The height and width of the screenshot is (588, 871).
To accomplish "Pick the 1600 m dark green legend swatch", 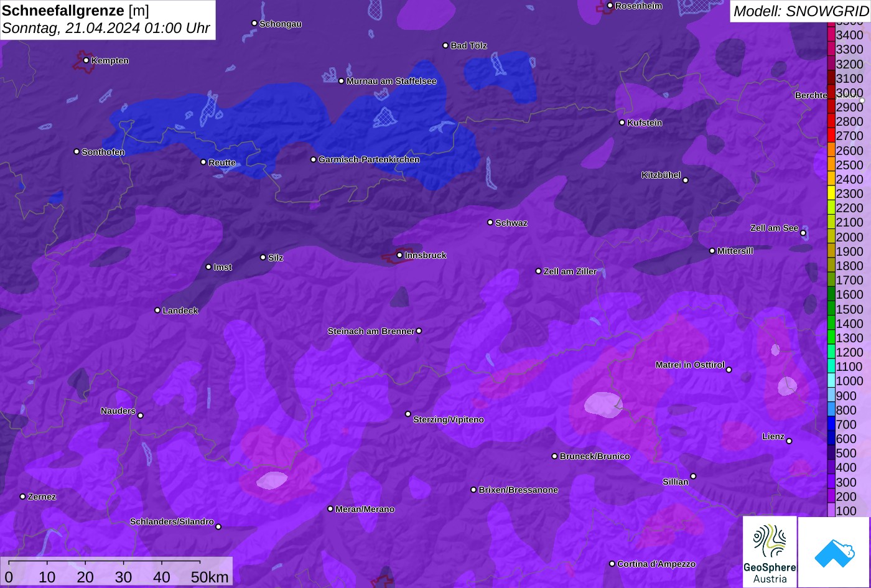I will (x=831, y=294).
